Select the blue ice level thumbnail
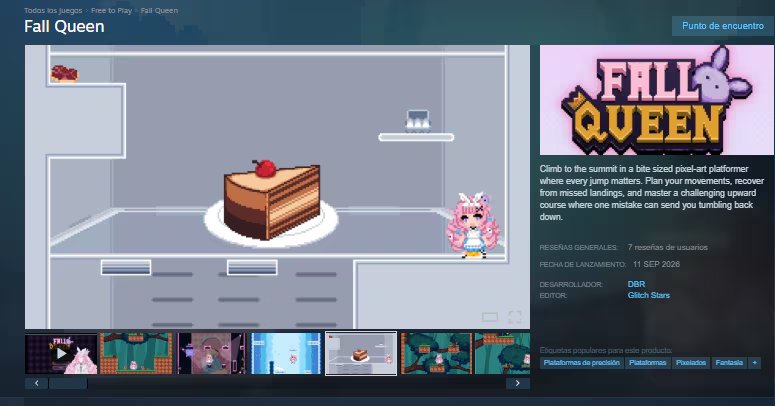The image size is (775, 406). pyautogui.click(x=286, y=353)
